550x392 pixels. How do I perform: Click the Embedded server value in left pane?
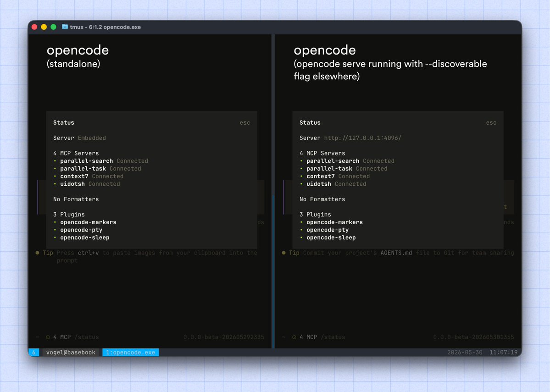[x=92, y=138]
